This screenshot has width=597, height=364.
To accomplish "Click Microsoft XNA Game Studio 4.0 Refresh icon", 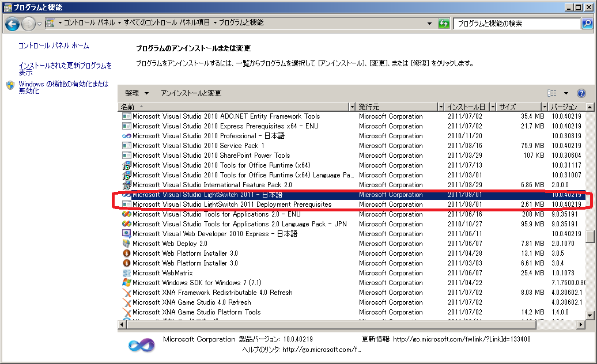I will coord(127,302).
